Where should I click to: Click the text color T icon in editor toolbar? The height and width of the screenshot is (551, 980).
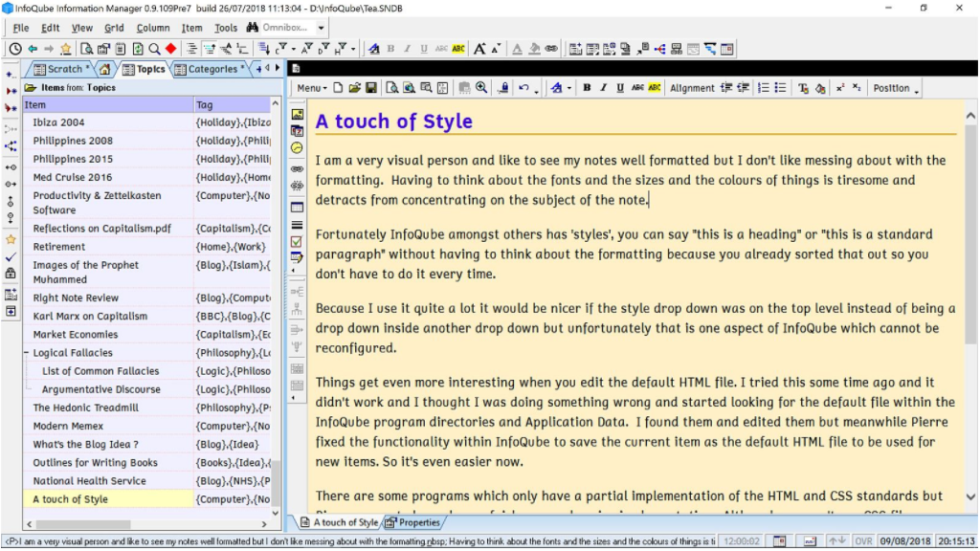(804, 88)
